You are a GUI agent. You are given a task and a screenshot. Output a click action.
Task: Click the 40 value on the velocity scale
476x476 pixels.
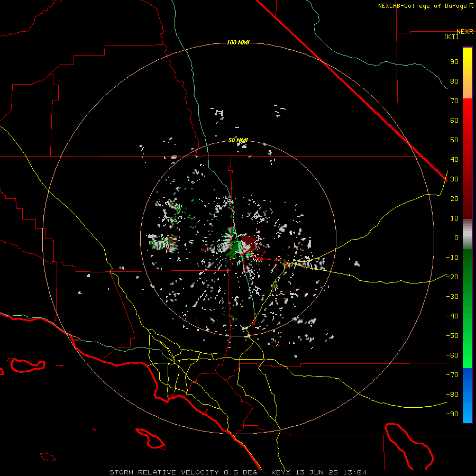454,160
